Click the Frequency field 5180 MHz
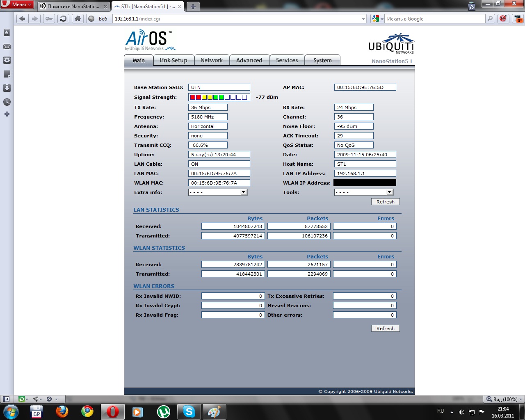 [x=208, y=117]
